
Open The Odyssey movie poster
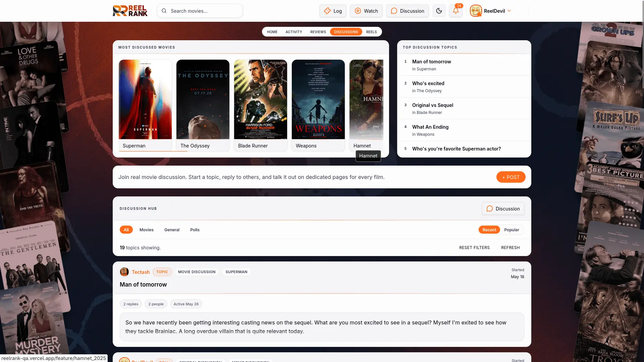[x=203, y=100]
